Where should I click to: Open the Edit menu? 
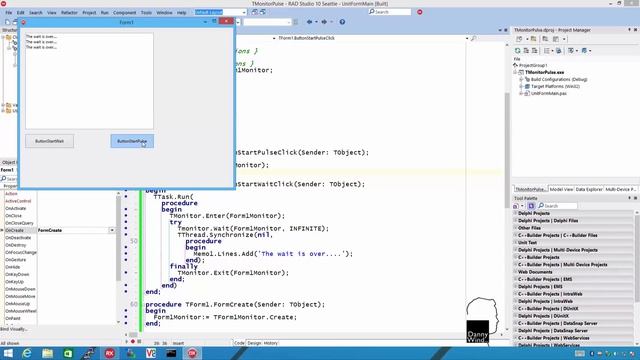tap(20, 13)
